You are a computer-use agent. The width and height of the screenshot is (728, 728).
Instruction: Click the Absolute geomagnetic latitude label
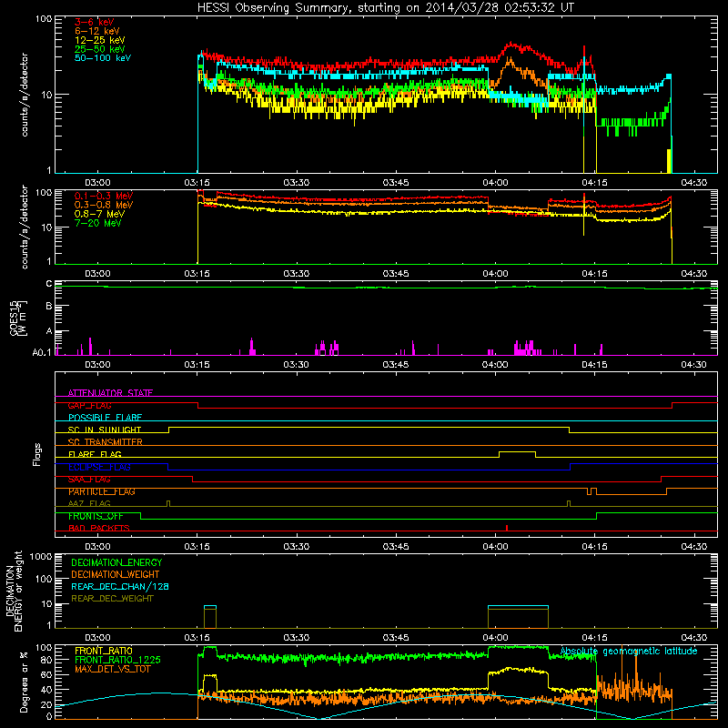(x=629, y=651)
